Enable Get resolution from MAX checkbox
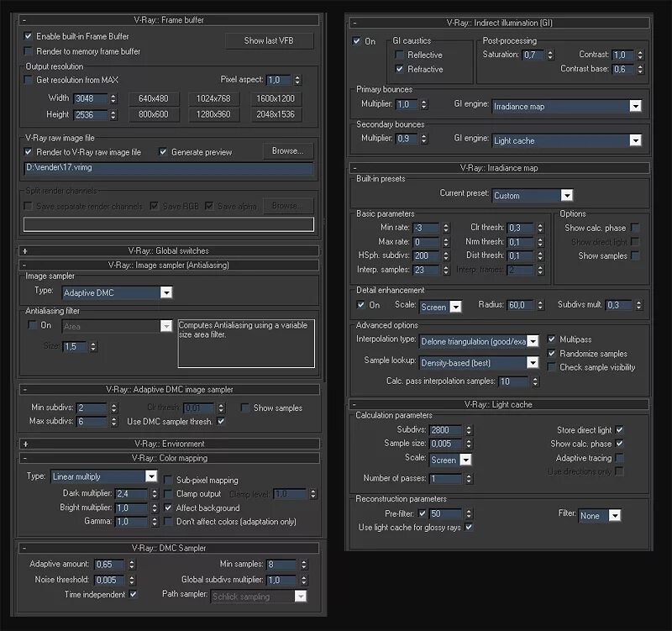The height and width of the screenshot is (631, 672). click(x=29, y=80)
